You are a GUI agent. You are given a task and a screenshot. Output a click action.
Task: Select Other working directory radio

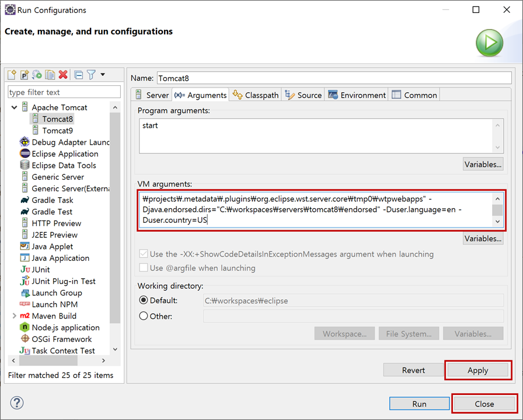[x=144, y=316]
